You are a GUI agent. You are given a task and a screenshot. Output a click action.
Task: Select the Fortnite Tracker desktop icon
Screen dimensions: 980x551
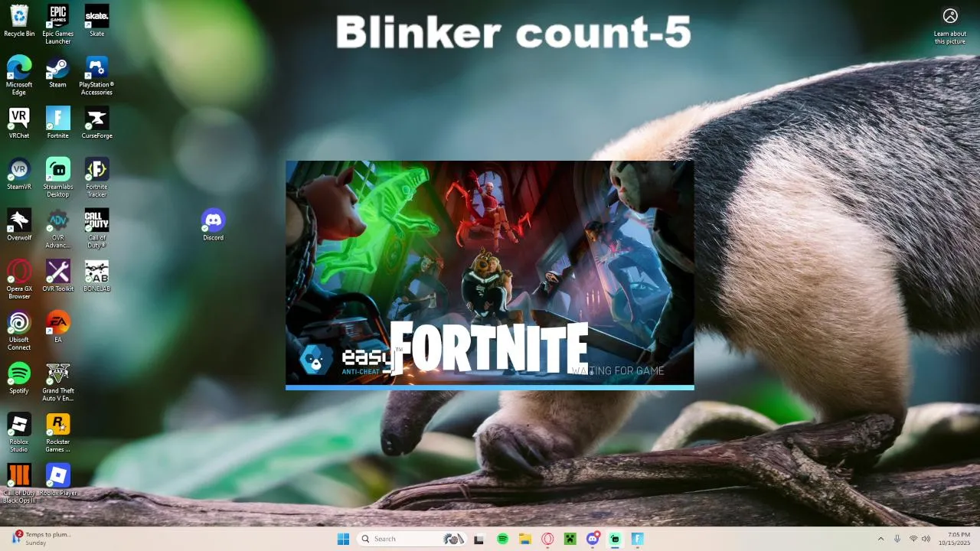click(x=96, y=178)
